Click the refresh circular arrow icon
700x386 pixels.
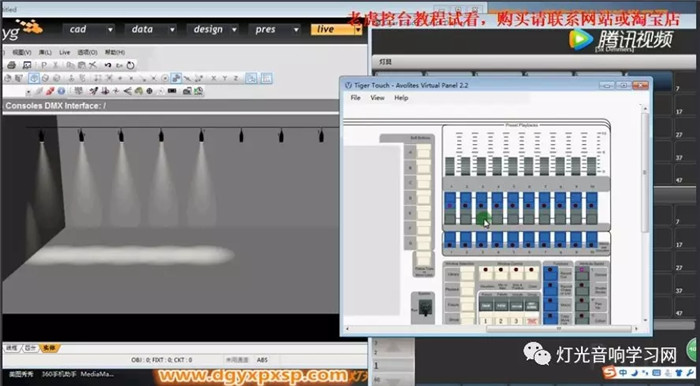point(130,65)
